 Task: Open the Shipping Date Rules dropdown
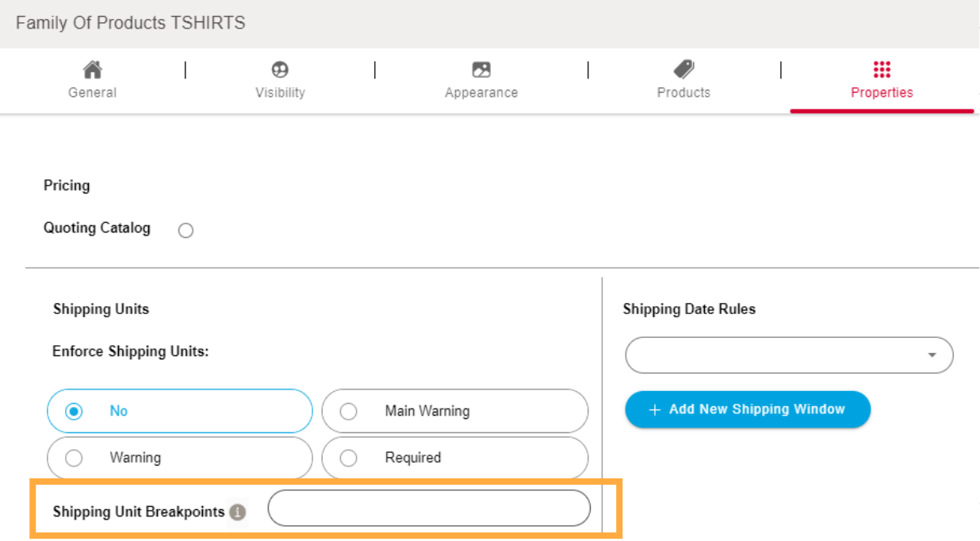pos(789,355)
